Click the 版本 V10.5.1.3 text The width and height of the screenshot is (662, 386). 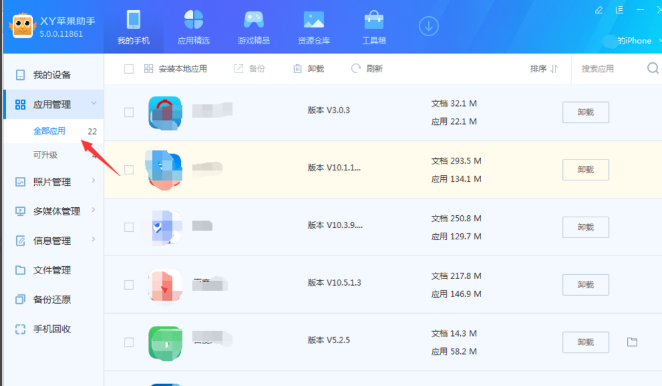tap(334, 283)
